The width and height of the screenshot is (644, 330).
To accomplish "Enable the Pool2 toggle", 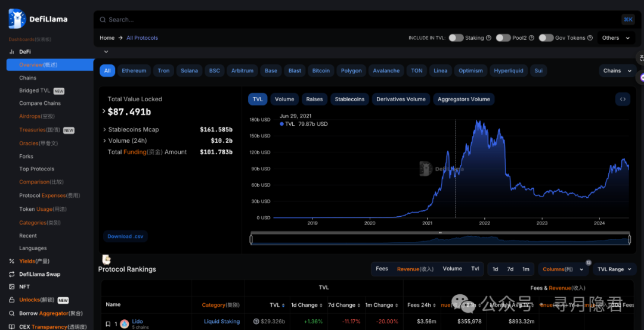I will click(x=503, y=38).
